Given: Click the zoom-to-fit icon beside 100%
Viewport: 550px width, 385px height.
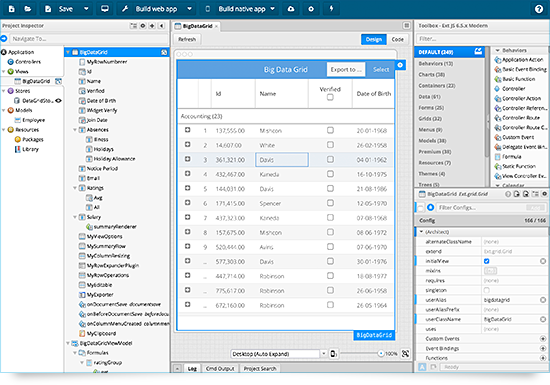Looking at the screenshot, I should 405,353.
